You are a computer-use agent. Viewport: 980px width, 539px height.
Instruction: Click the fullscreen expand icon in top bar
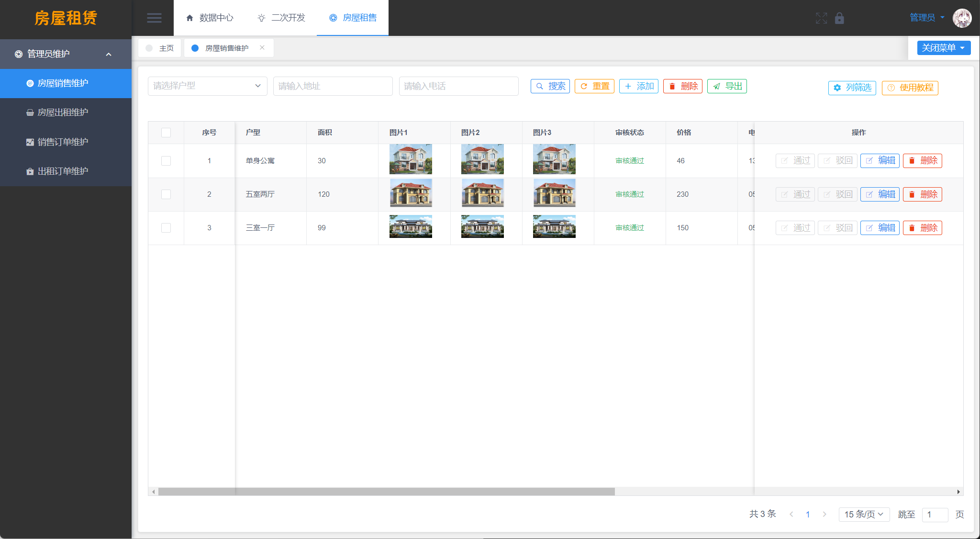tap(822, 18)
